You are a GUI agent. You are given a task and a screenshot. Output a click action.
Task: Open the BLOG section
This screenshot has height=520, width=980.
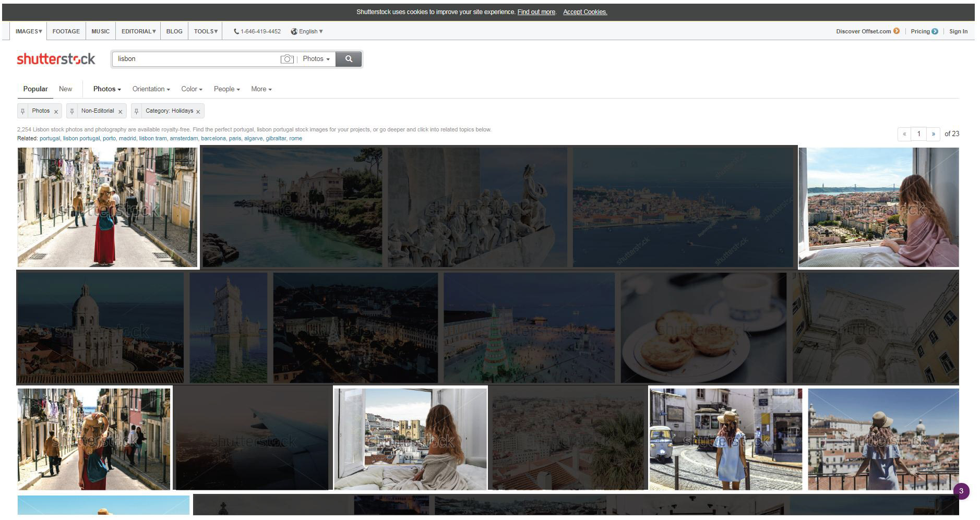coord(174,31)
